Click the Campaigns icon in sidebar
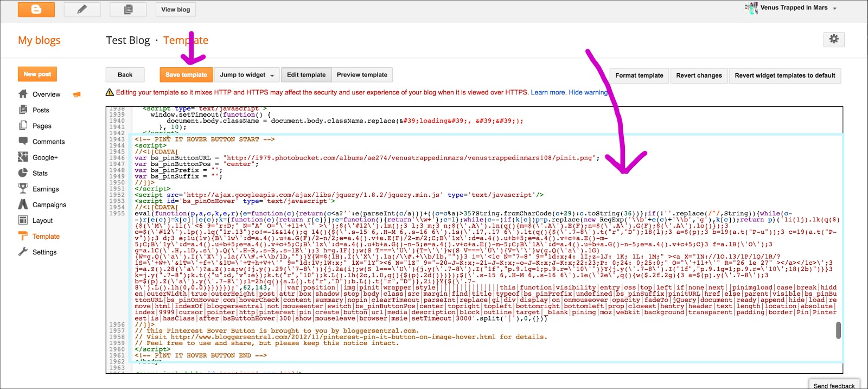 click(x=23, y=204)
